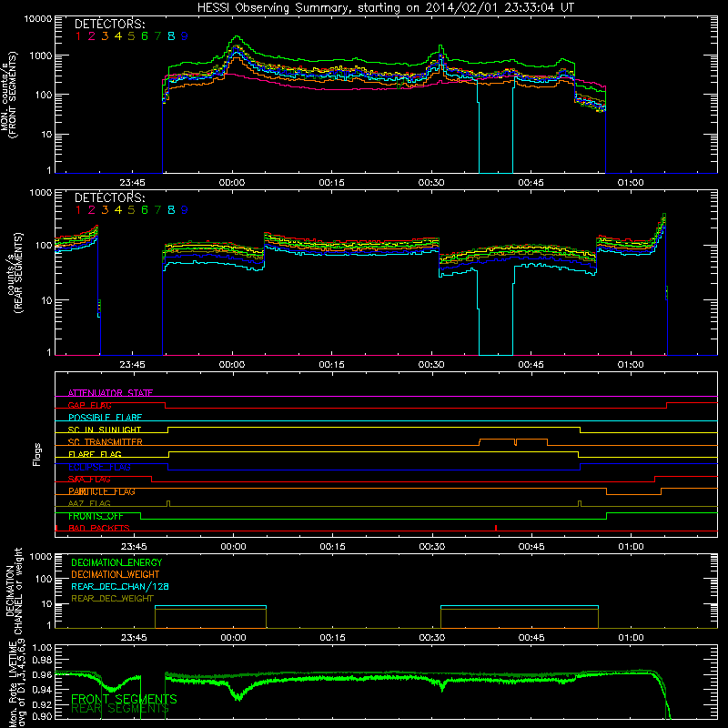Click detector 8 in the front segments legend
Image resolution: width=728 pixels, height=728 pixels.
coord(171,35)
